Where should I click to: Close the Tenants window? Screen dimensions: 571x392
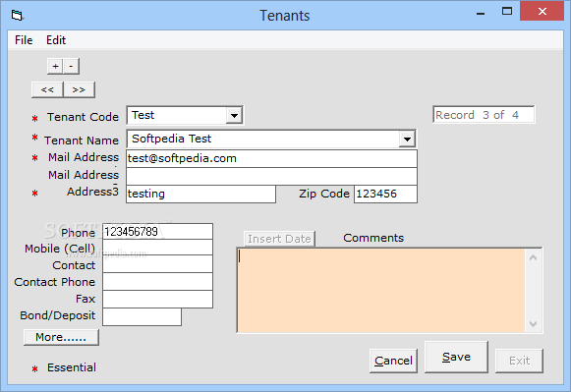(542, 11)
